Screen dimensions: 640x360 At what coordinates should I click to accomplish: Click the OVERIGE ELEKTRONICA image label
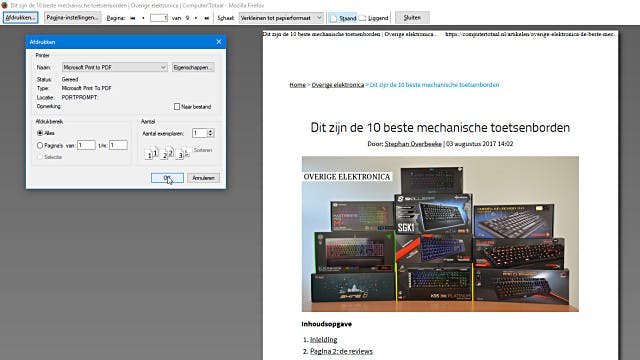tap(347, 177)
